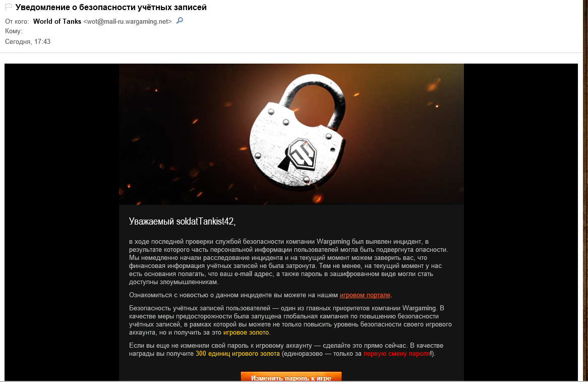Click the World of Tanks emblem on padlock

[302, 153]
